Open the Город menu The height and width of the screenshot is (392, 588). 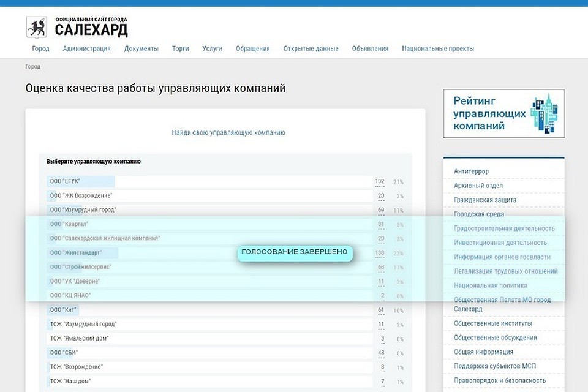point(40,48)
